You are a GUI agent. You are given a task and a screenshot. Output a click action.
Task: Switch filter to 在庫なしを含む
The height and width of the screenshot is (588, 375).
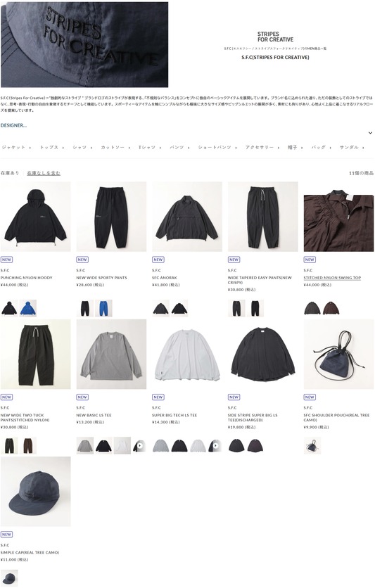(44, 173)
